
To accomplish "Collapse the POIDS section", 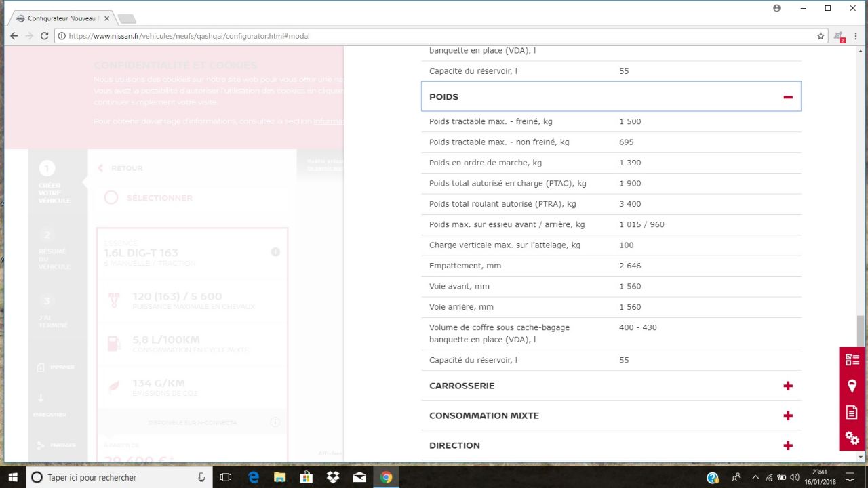I will (x=787, y=97).
